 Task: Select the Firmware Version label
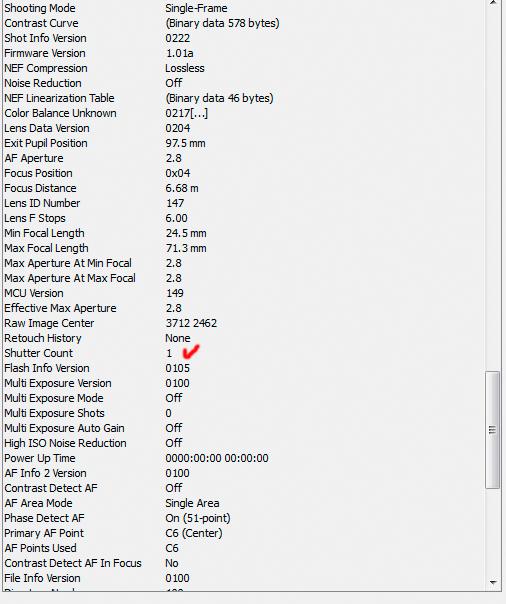pyautogui.click(x=45, y=53)
